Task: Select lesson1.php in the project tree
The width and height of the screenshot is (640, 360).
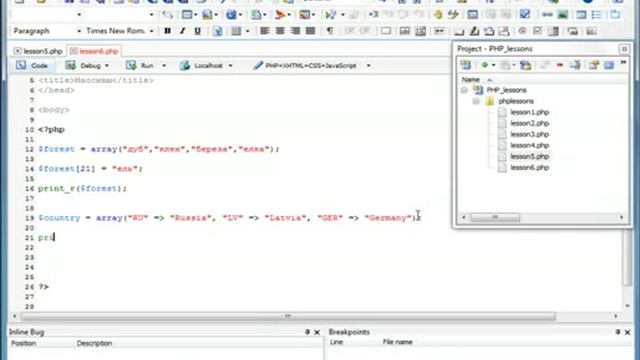Action: (x=529, y=112)
